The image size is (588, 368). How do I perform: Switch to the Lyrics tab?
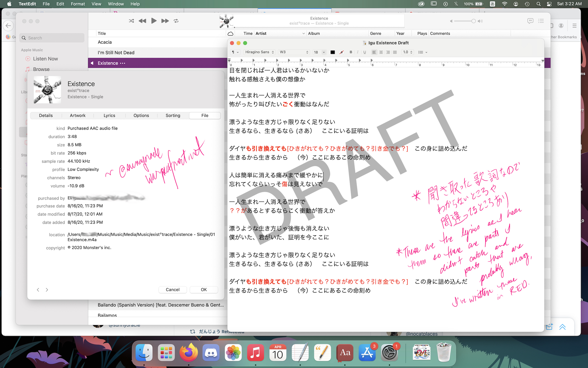coord(109,116)
